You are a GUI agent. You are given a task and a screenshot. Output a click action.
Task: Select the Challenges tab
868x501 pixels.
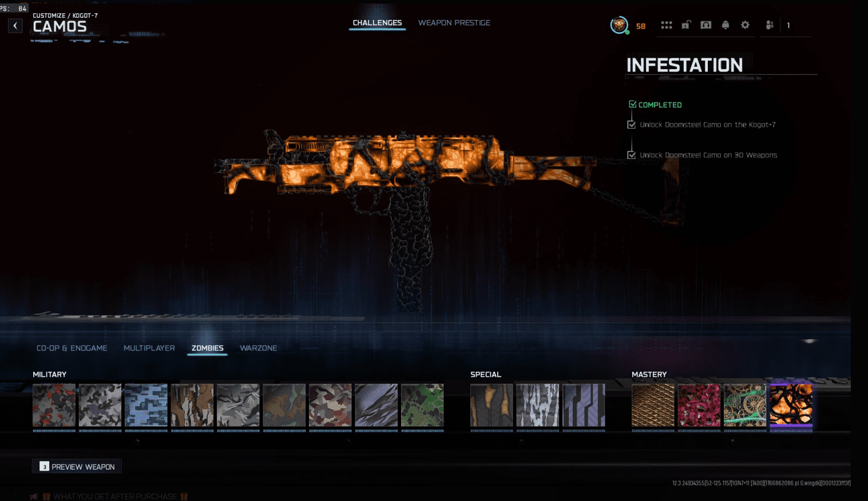pyautogui.click(x=377, y=23)
